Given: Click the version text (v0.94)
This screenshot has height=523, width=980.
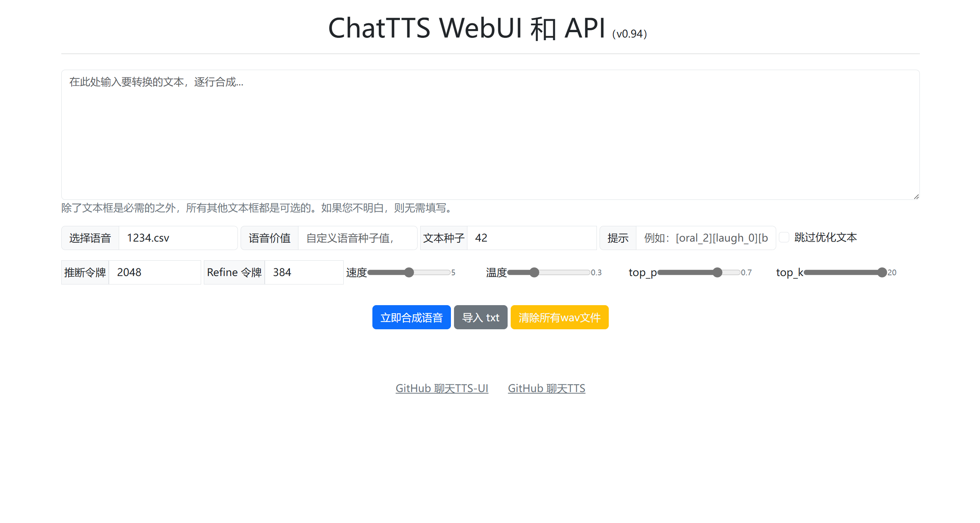Looking at the screenshot, I should tap(629, 34).
